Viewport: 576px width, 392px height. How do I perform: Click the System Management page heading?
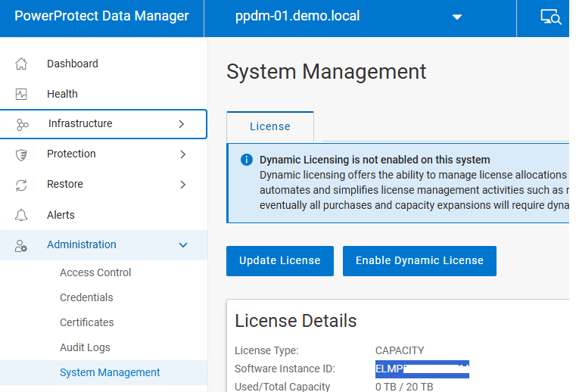pos(326,71)
